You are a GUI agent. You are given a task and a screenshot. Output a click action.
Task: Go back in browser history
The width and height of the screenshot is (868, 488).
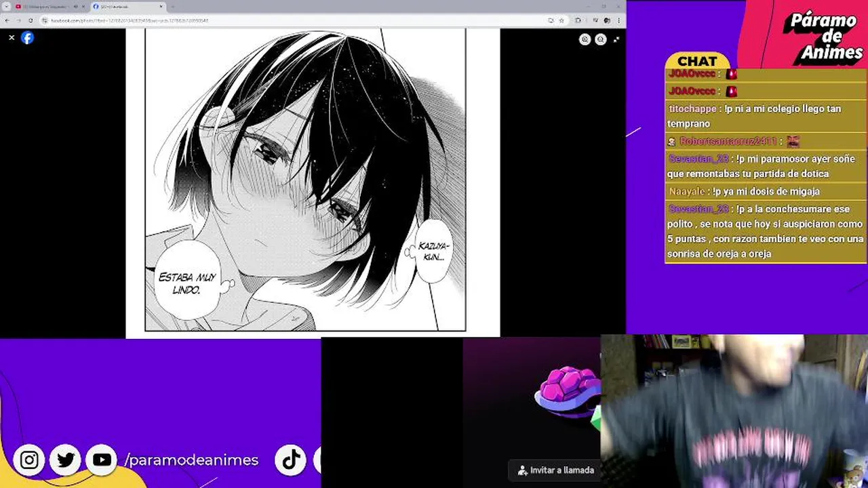click(x=6, y=20)
